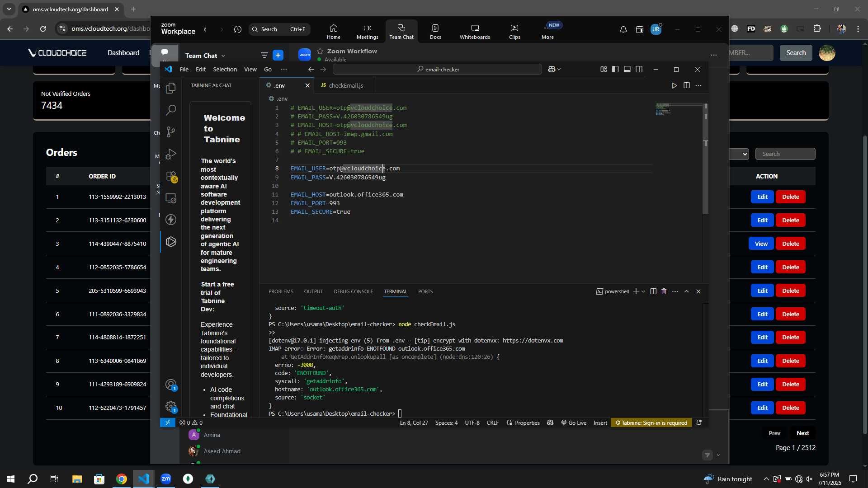Open the Selection menu

pyautogui.click(x=225, y=69)
